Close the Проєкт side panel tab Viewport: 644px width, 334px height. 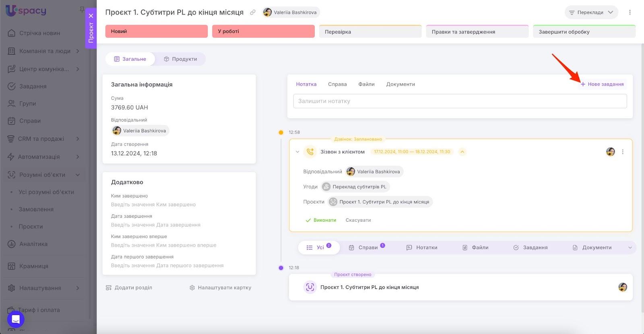point(91,16)
